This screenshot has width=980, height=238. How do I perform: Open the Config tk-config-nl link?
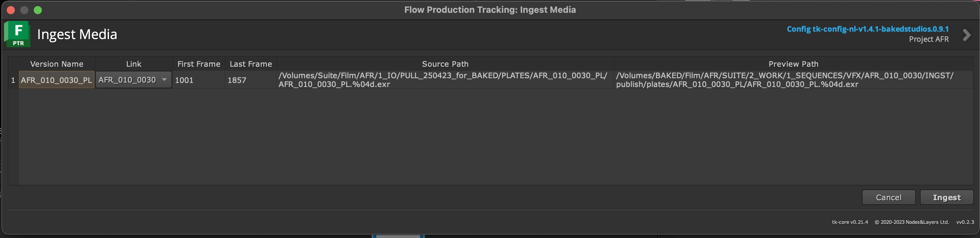pos(867,29)
